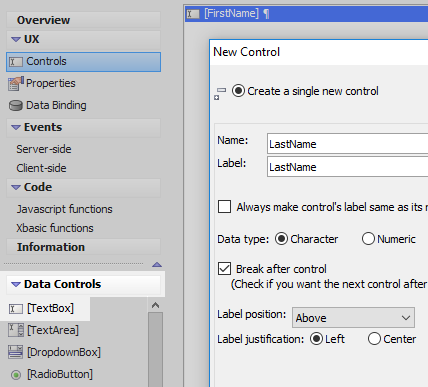
Task: Click the Properties icon
Action: coord(16,83)
